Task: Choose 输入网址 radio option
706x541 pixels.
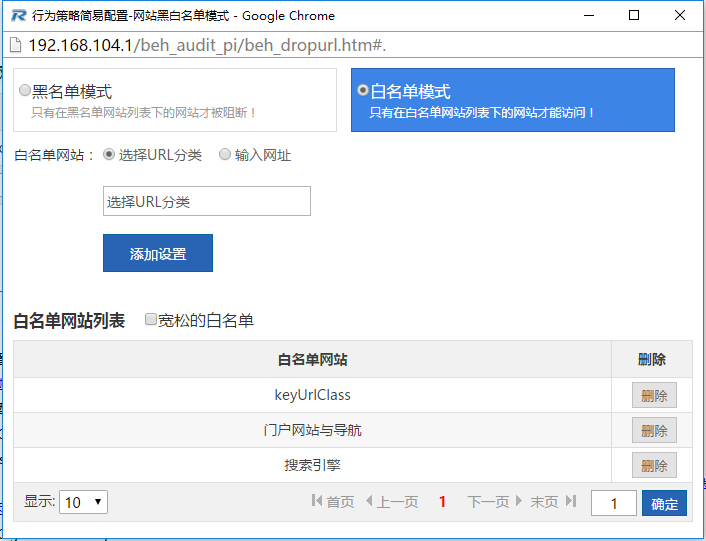Action: 224,155
